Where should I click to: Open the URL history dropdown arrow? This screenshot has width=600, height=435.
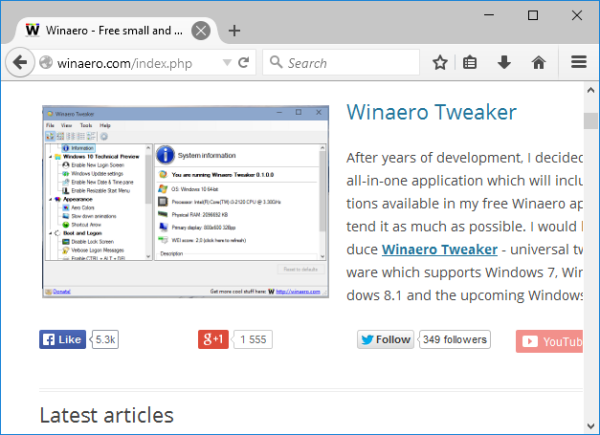[227, 62]
